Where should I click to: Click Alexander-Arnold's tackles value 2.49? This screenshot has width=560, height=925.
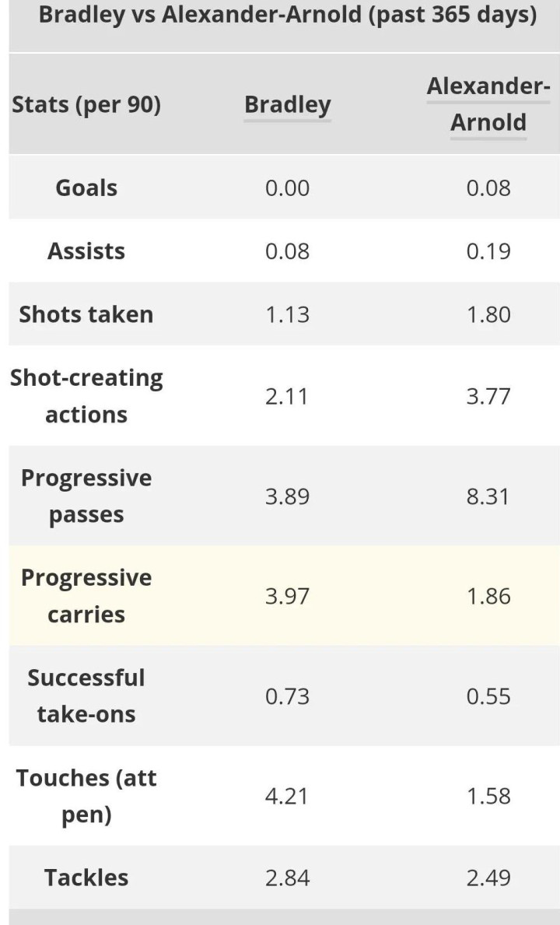[x=488, y=878]
